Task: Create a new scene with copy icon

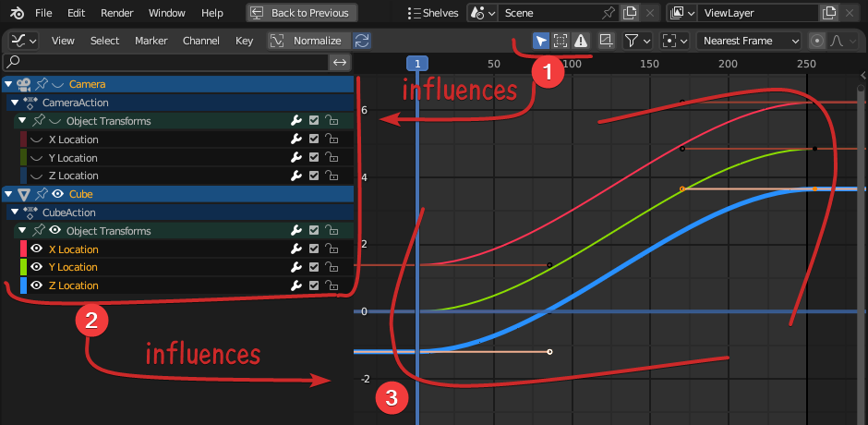Action: pos(630,13)
